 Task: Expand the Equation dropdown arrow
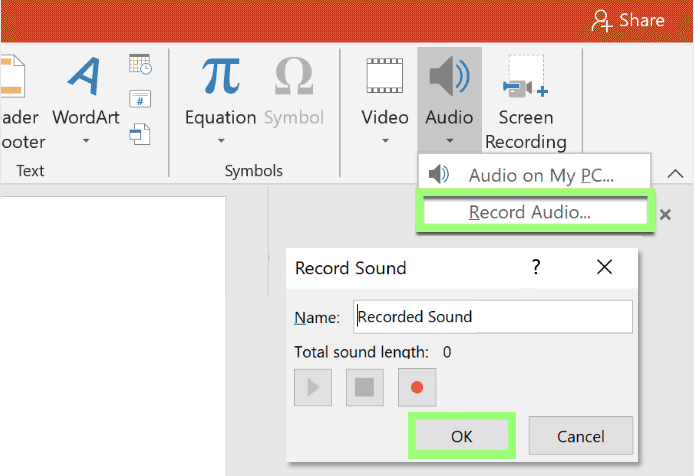221,141
